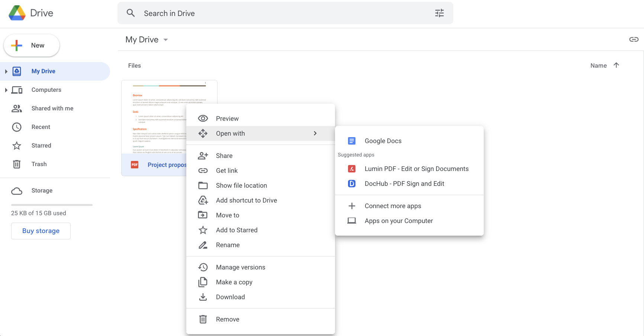Screen dimensions: 644x336
Task: Click the Shared with me people icon
Action: coord(17,109)
